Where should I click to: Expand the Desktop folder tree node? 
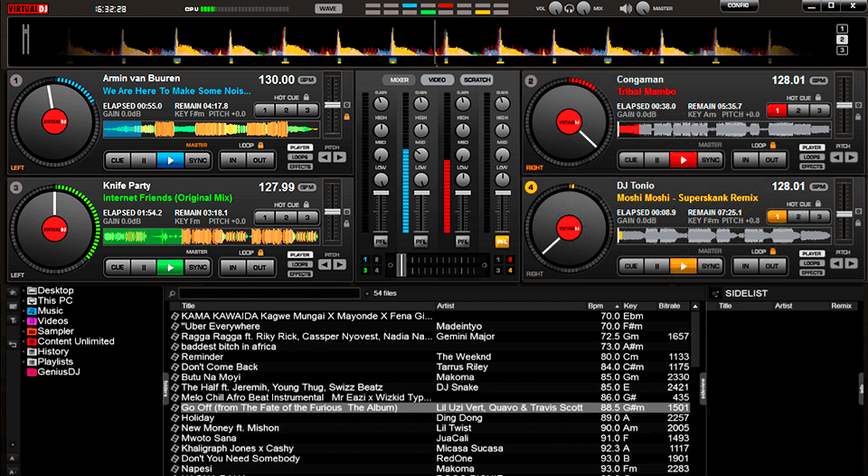coord(24,290)
